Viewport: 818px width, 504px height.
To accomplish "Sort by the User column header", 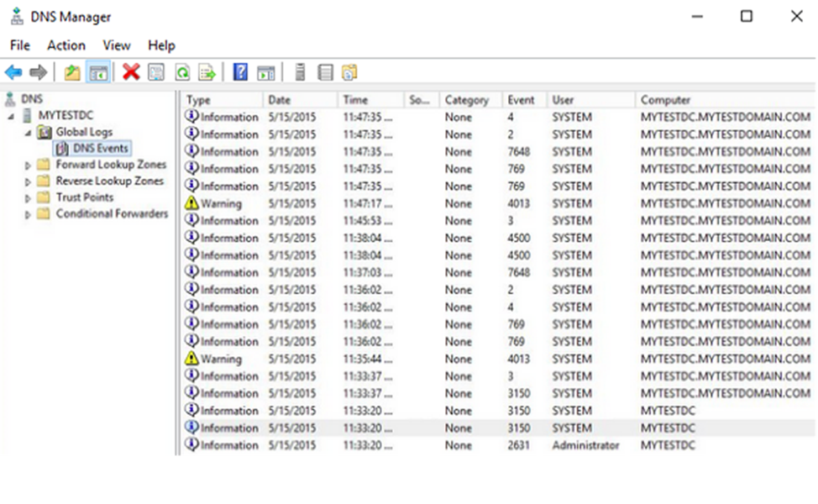I will coord(591,100).
